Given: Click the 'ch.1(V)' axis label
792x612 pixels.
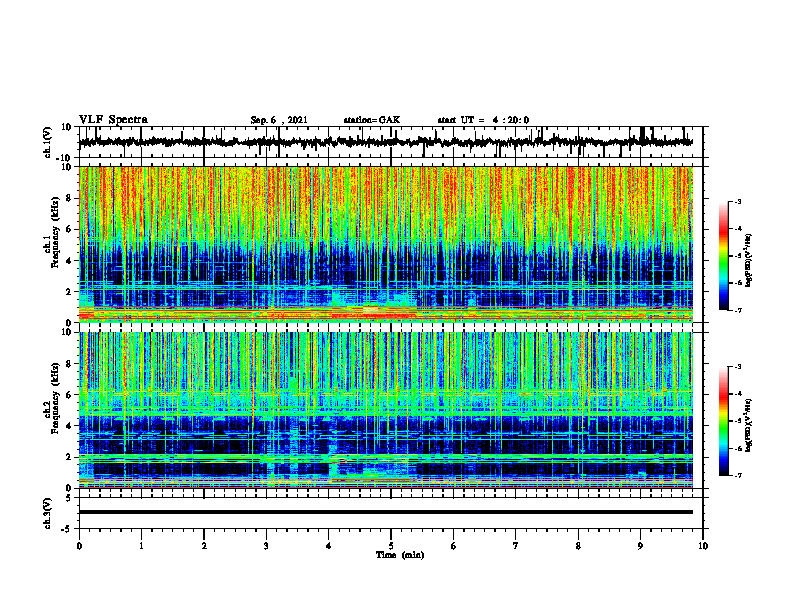Looking at the screenshot, I should pos(48,142).
